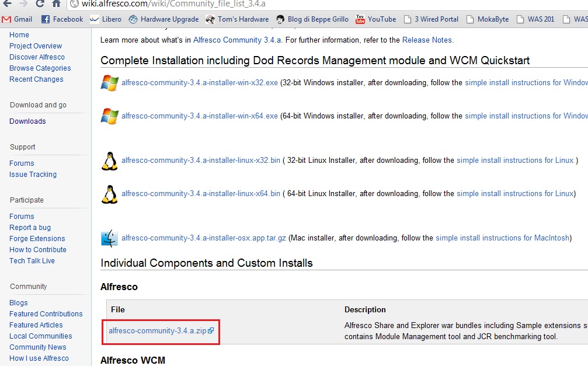Open How to Contribute link
The height and width of the screenshot is (366, 588).
pos(38,249)
